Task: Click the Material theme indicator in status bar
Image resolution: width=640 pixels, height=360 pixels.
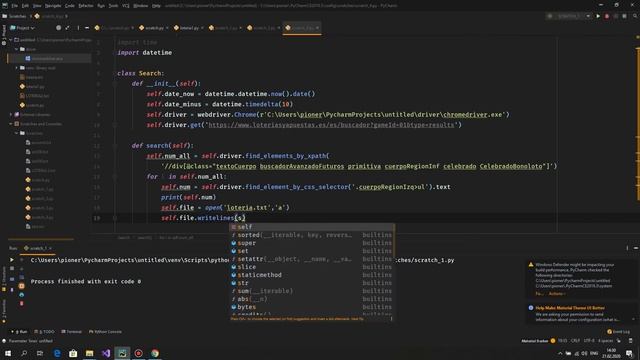Action: (538, 341)
